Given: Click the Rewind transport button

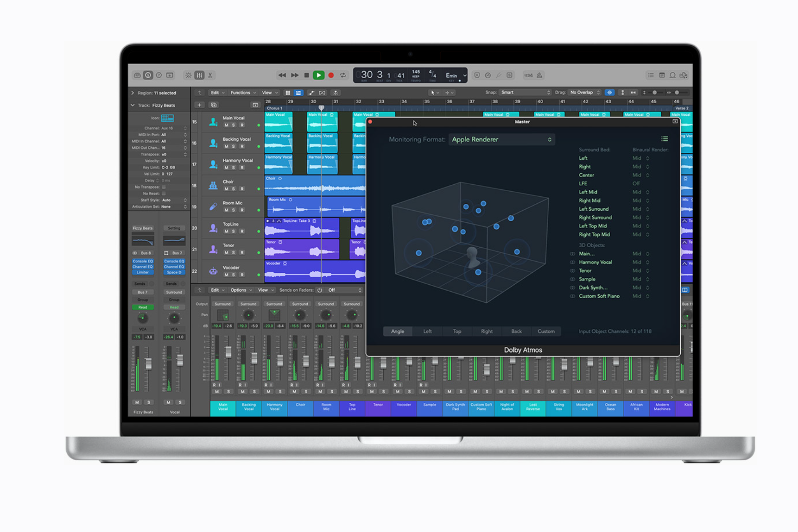Looking at the screenshot, I should click(x=282, y=75).
